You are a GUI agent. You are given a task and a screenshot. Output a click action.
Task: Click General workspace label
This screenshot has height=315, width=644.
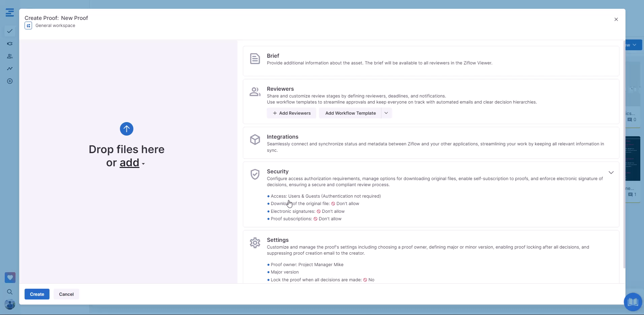coord(55,26)
